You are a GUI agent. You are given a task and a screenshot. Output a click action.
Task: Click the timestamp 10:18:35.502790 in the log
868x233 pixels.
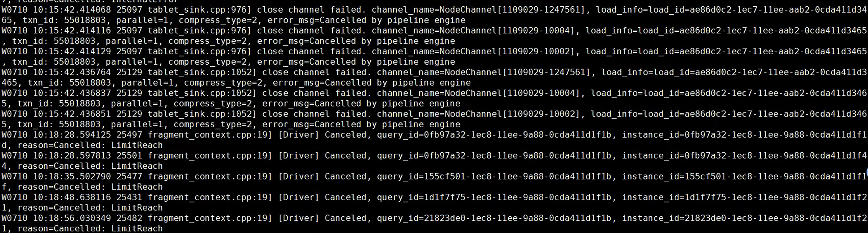click(x=72, y=177)
